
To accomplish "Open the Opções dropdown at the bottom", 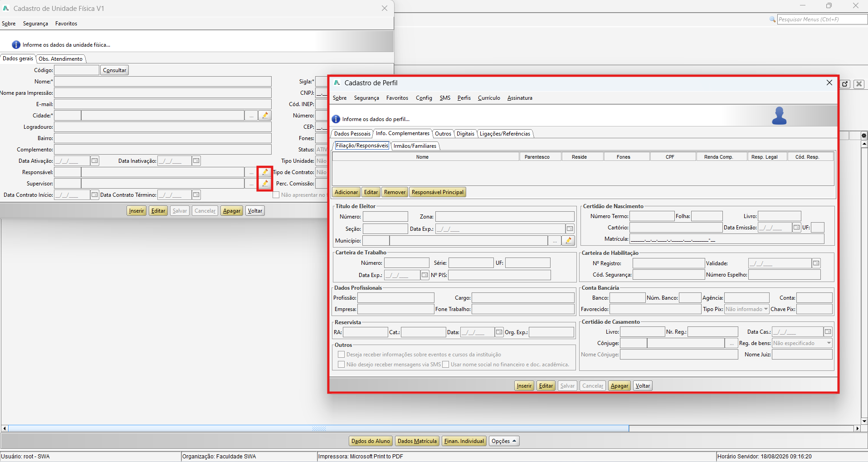I will [504, 441].
